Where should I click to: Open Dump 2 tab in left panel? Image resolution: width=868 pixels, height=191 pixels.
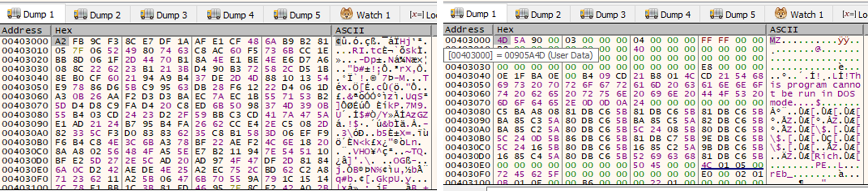(x=97, y=15)
